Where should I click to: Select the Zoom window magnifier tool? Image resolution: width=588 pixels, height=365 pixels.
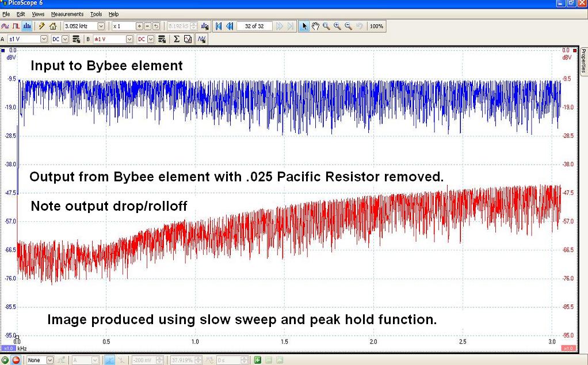[326, 26]
